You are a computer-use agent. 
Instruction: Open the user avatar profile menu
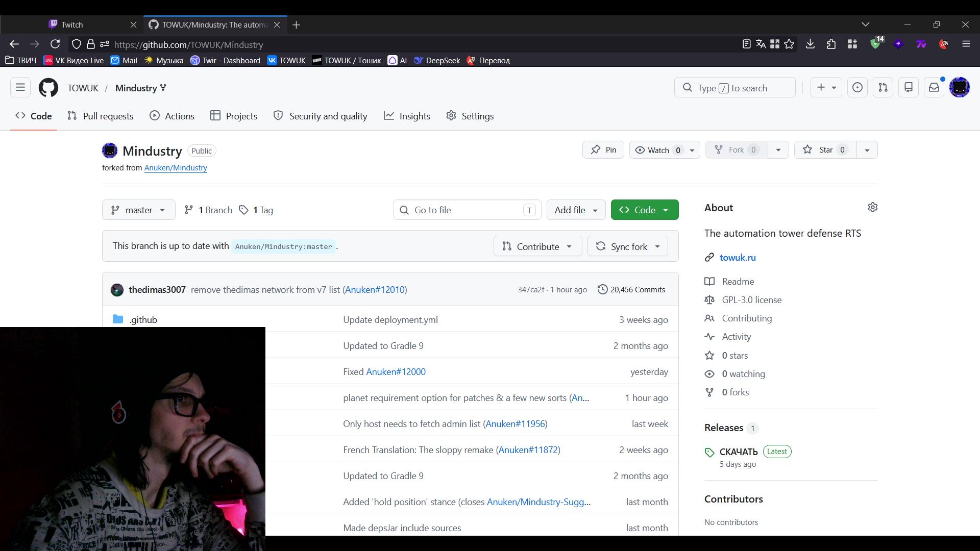tap(960, 88)
